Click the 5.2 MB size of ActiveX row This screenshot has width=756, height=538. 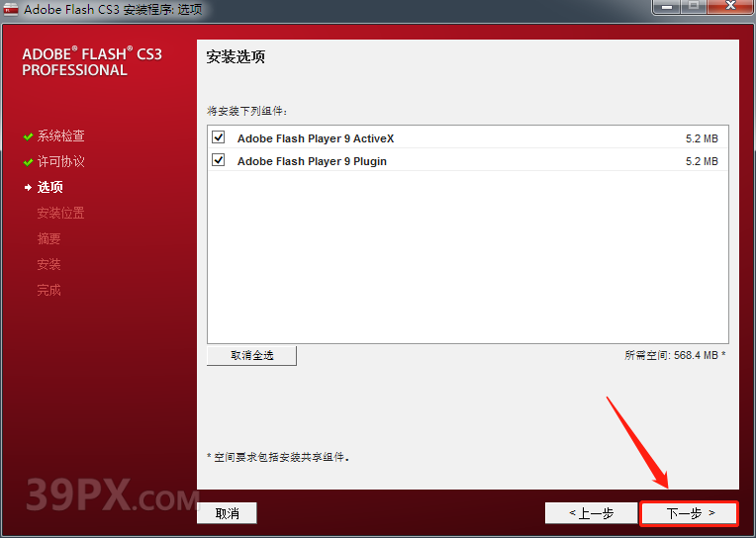click(x=702, y=138)
